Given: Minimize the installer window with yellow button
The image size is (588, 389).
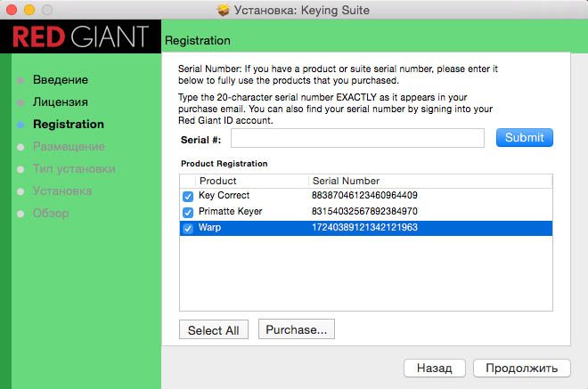Looking at the screenshot, I should (x=29, y=10).
